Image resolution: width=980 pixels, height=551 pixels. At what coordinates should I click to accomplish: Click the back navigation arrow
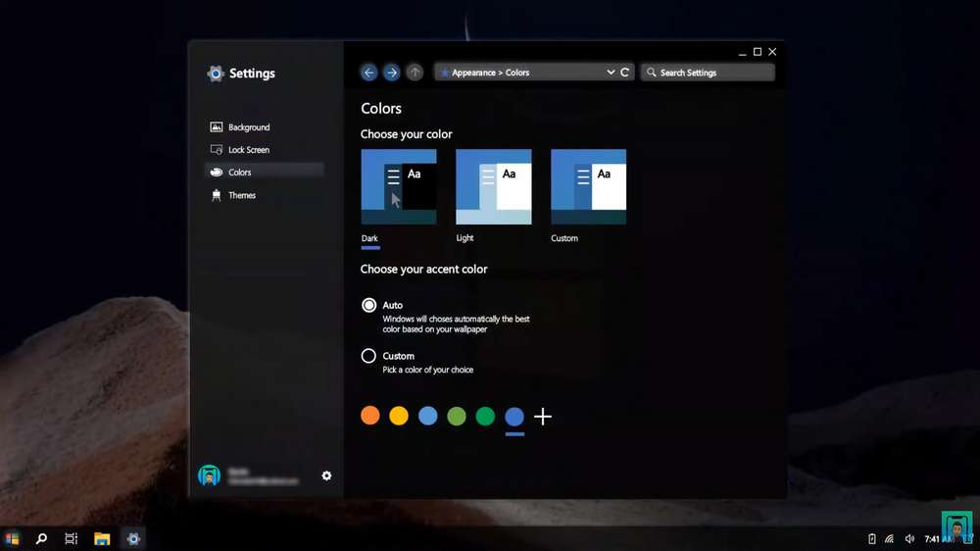[368, 73]
